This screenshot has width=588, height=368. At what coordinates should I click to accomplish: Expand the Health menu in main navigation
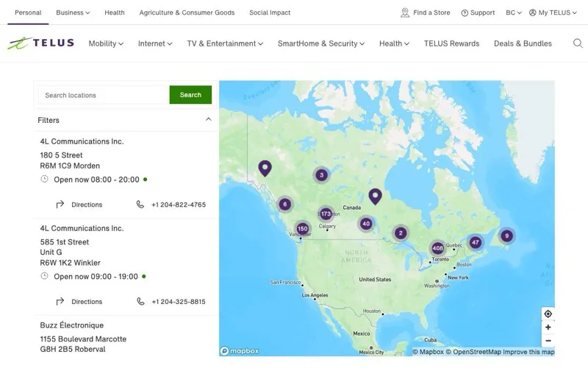click(x=394, y=43)
